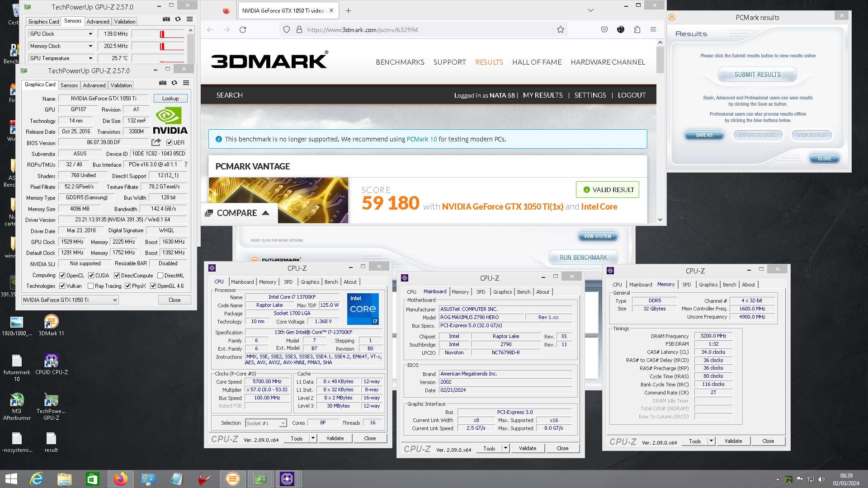Toggle PhysX checkbox in GPU-Z
The height and width of the screenshot is (488, 868).
click(x=128, y=286)
